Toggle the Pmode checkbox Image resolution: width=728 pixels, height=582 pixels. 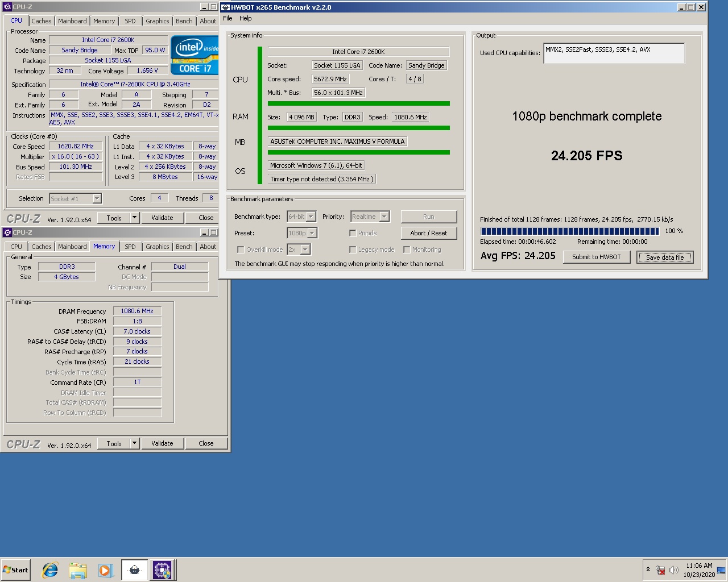tap(353, 233)
